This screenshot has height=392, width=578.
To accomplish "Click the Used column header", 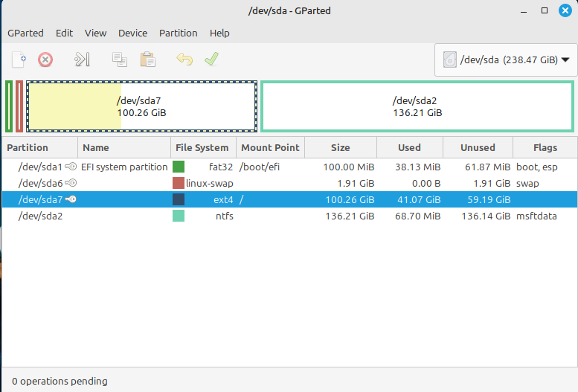I will 410,147.
